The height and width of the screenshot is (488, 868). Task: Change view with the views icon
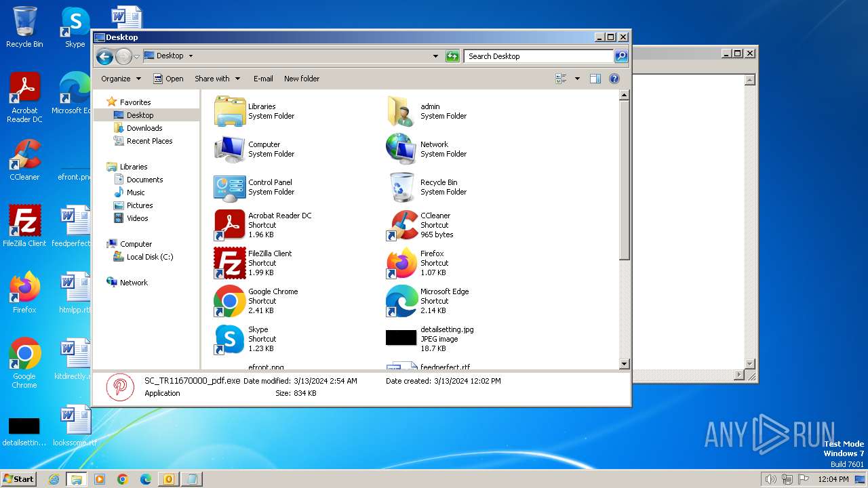click(561, 79)
